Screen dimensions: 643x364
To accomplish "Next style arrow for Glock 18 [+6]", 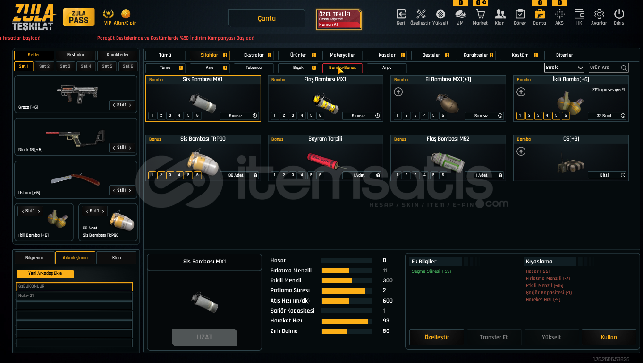I will click(130, 147).
